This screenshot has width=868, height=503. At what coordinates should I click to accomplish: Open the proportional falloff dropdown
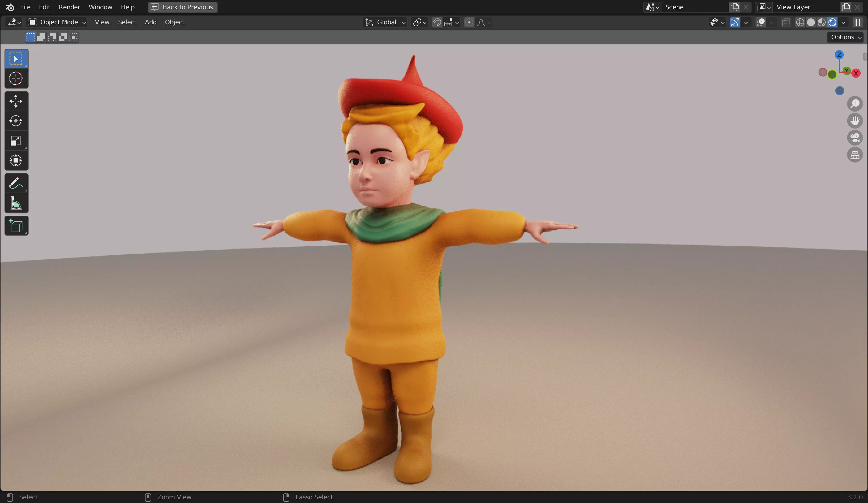(484, 22)
